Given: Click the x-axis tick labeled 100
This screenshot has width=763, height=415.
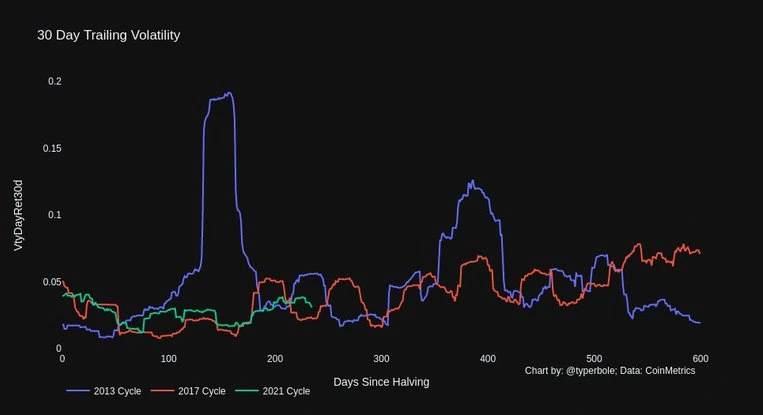Looking at the screenshot, I should pos(168,359).
